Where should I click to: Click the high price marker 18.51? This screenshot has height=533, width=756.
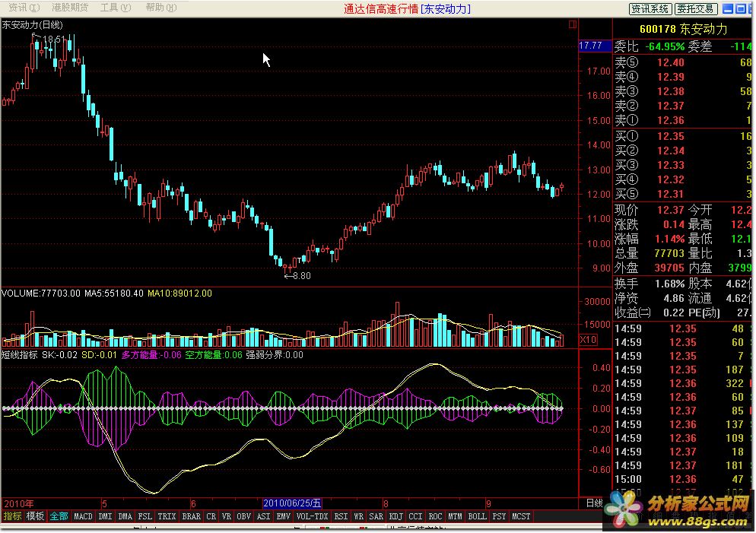coord(53,39)
